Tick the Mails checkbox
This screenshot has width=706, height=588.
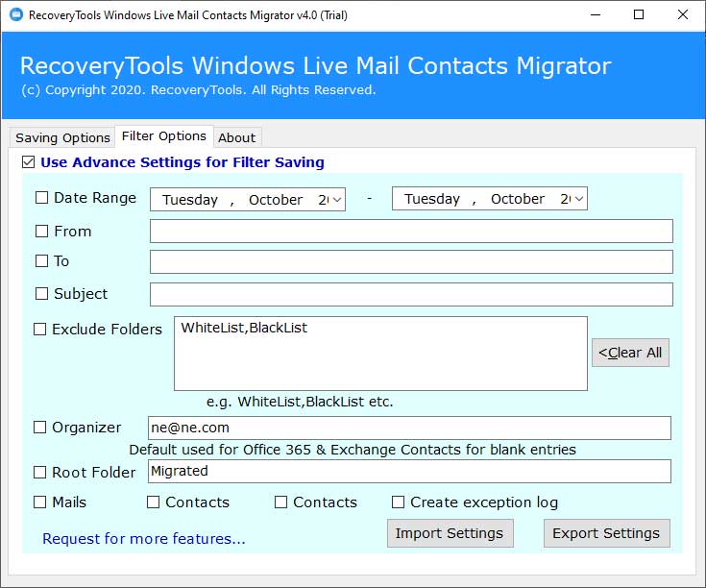point(40,502)
